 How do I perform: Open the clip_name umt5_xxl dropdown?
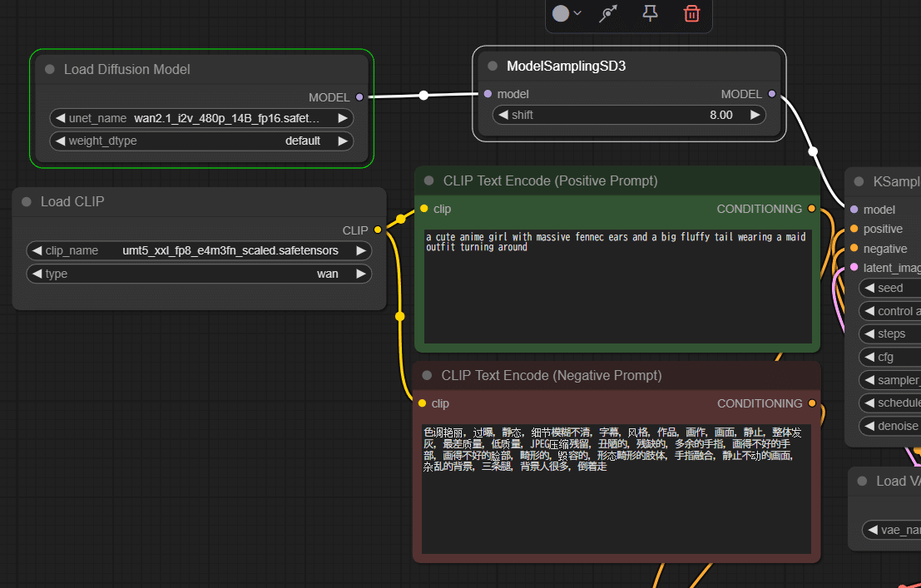point(199,251)
